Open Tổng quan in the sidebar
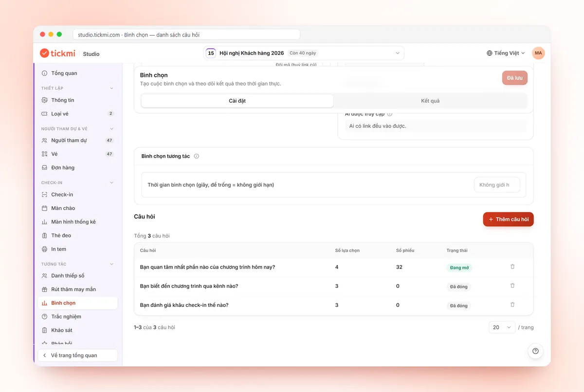 (x=78, y=73)
